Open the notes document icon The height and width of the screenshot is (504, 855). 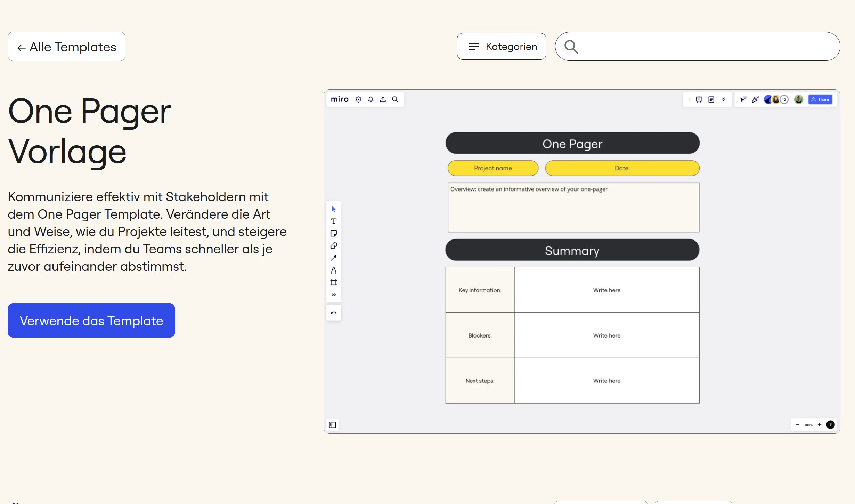(x=711, y=99)
